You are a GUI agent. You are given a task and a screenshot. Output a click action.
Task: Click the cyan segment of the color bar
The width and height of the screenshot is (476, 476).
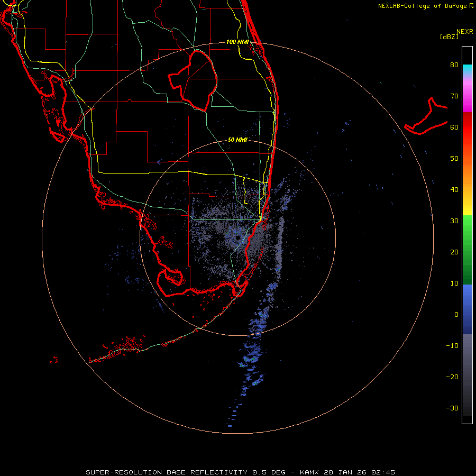[467, 69]
